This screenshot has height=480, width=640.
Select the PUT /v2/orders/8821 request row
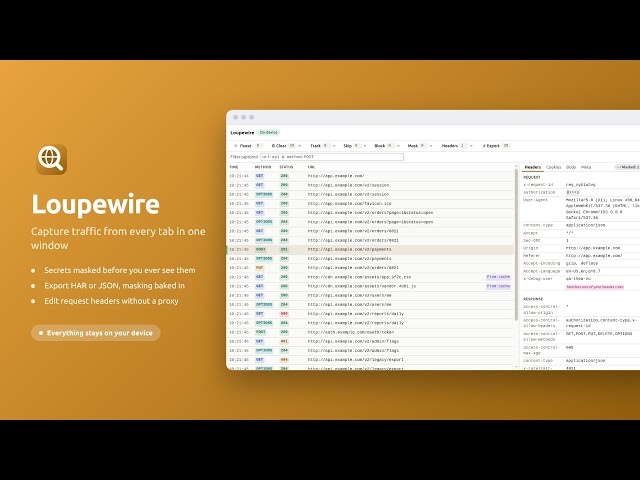371,268
